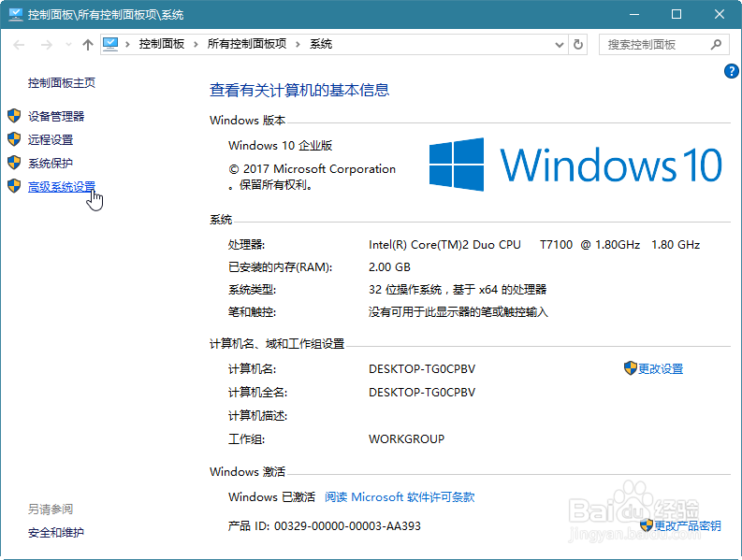Image resolution: width=742 pixels, height=560 pixels.
Task: Read 阅读 Microsoft 软件许可条款 link
Action: [x=400, y=497]
